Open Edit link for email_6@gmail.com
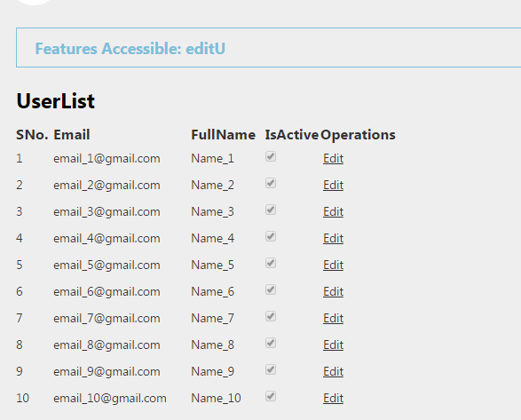 click(x=333, y=291)
